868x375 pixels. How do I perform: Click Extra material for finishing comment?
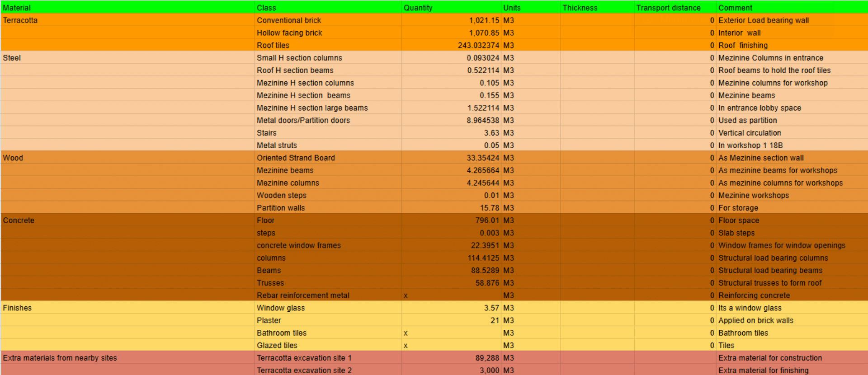[x=792, y=370]
